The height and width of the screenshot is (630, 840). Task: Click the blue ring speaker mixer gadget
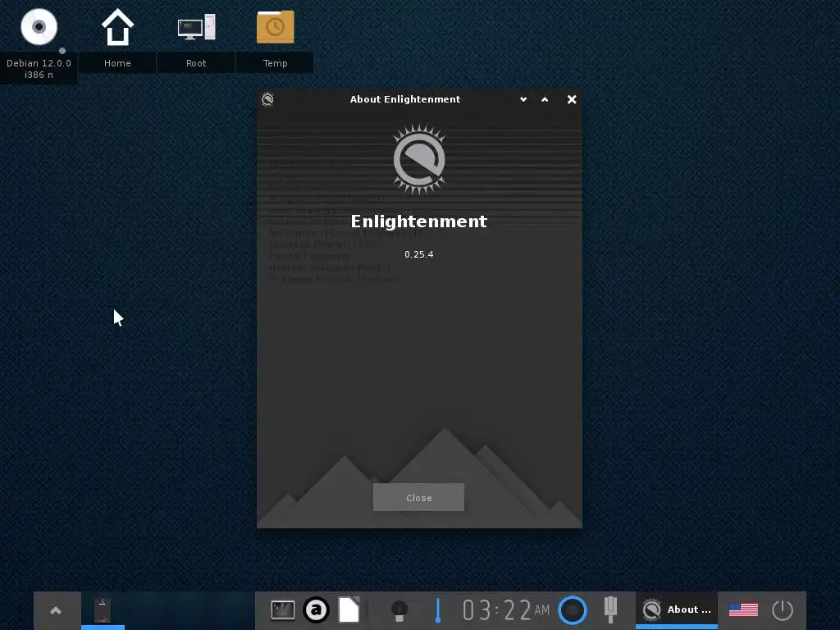[573, 610]
